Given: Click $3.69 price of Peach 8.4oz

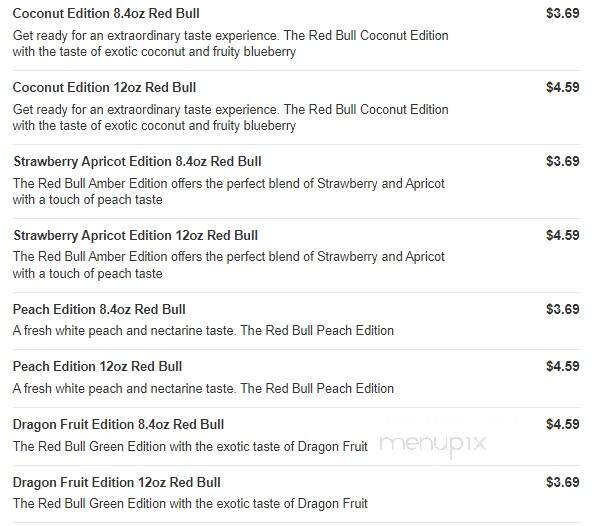Looking at the screenshot, I should (562, 309).
